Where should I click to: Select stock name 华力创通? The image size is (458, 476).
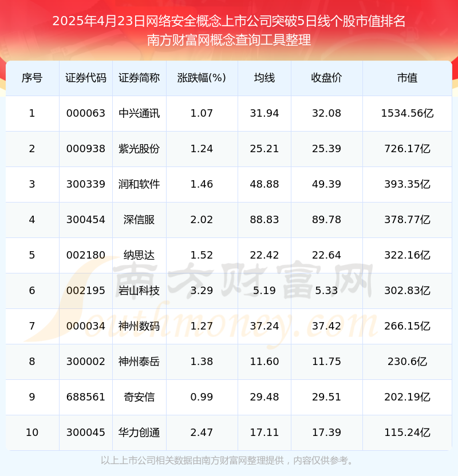[x=139, y=433]
